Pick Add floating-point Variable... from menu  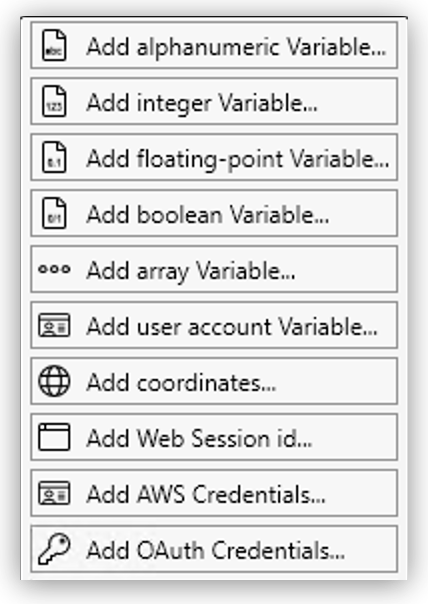pyautogui.click(x=214, y=157)
